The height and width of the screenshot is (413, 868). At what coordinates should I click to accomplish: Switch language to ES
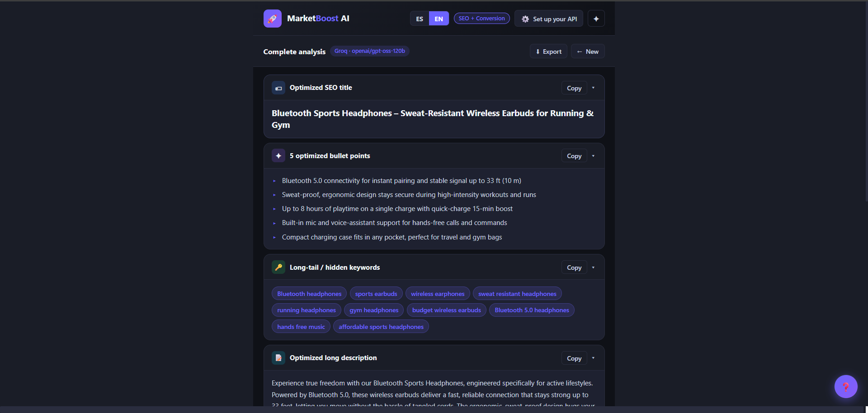click(420, 19)
